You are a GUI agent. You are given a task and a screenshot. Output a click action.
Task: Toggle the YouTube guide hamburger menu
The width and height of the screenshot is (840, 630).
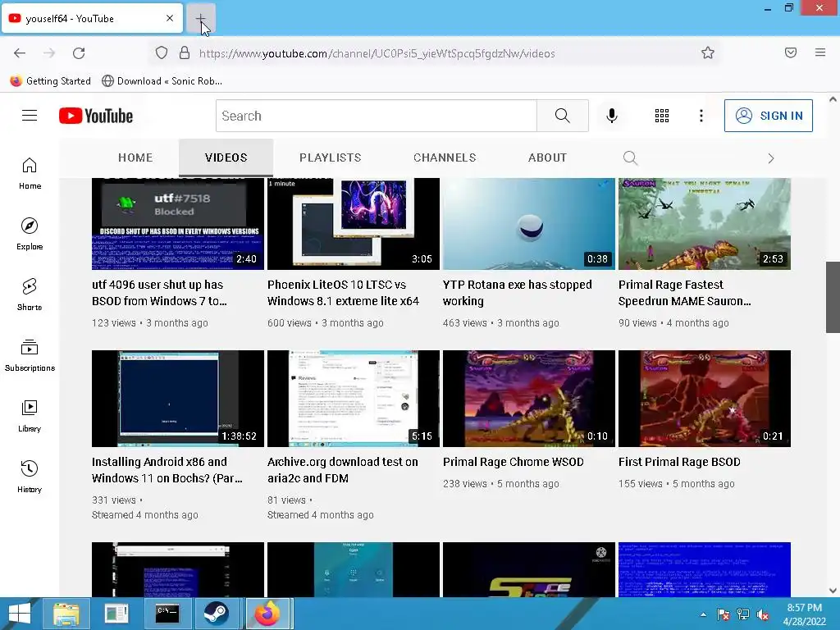point(30,116)
